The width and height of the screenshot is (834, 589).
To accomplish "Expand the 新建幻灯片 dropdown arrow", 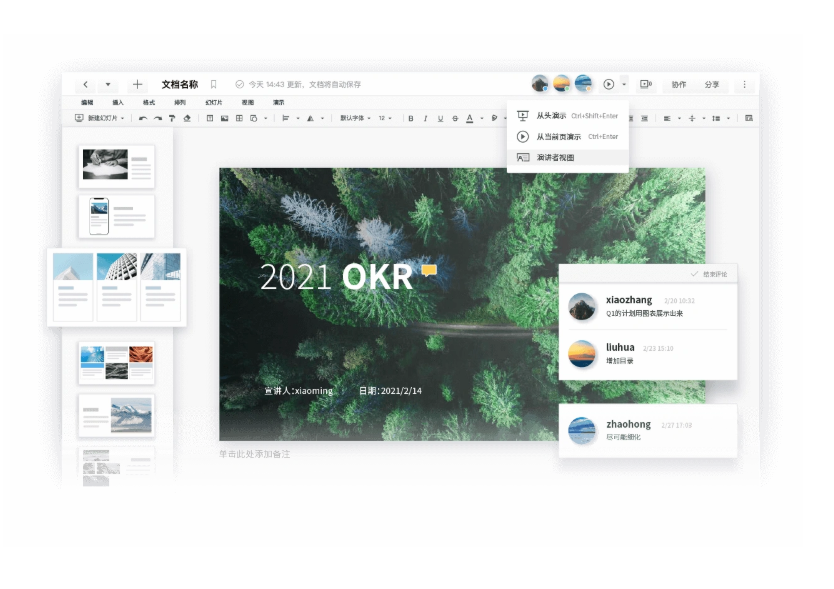I will tap(122, 118).
